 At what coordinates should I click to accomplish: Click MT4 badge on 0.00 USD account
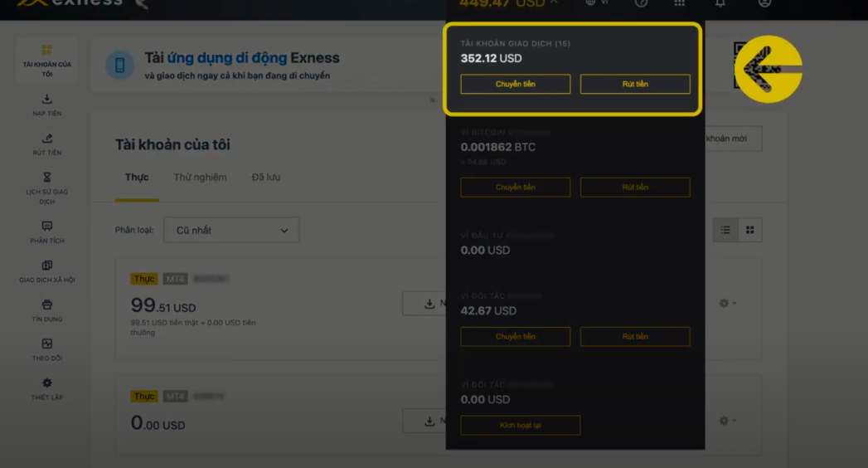175,396
